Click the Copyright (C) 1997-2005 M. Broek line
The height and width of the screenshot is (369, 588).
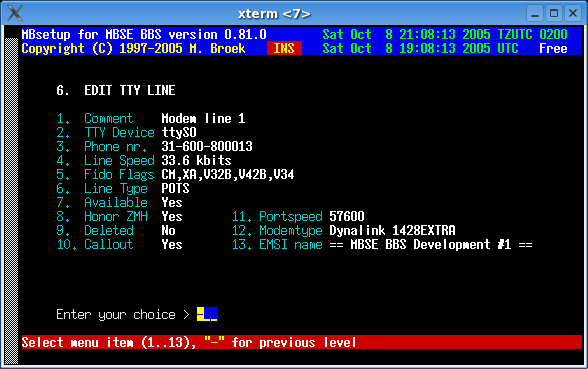coord(133,48)
